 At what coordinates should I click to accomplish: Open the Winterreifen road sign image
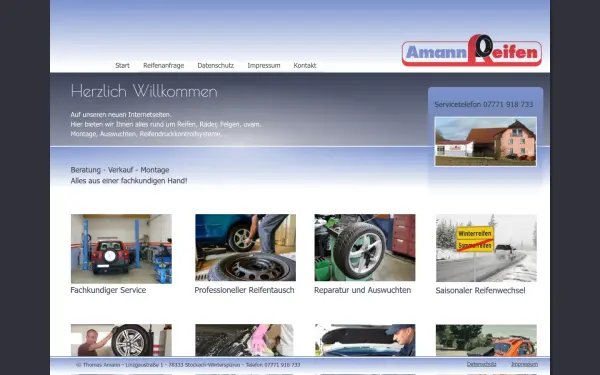click(x=486, y=248)
